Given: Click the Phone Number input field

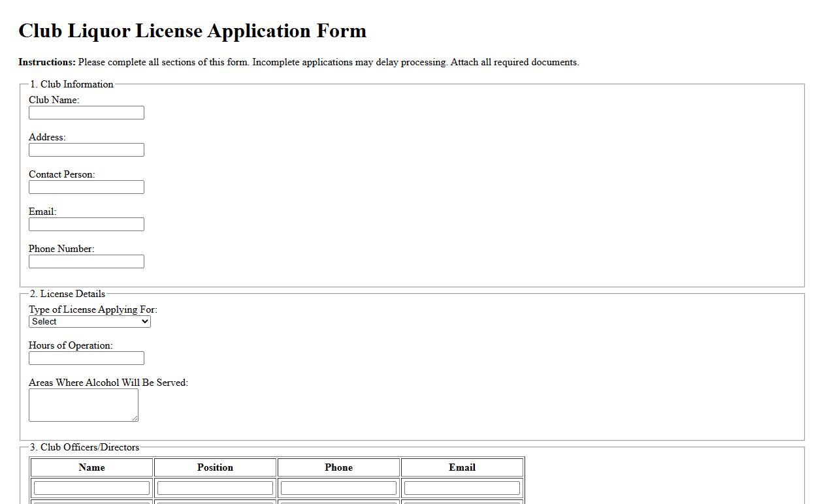Looking at the screenshot, I should pos(86,261).
